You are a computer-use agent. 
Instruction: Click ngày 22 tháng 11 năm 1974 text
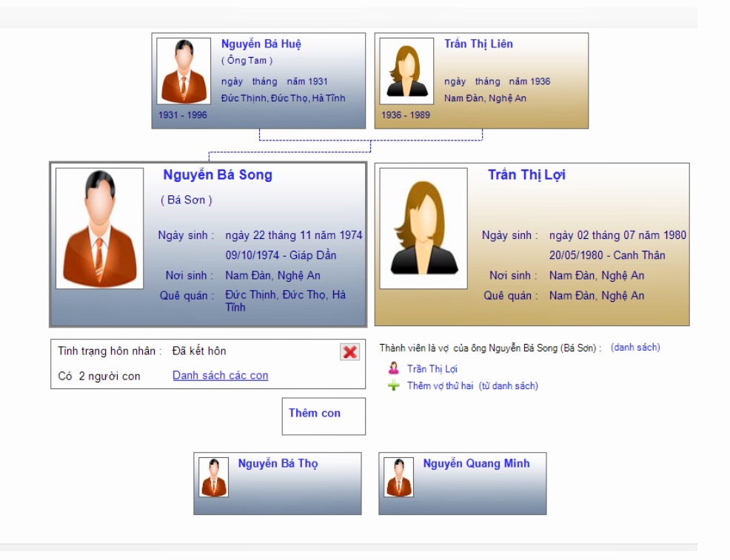click(294, 235)
